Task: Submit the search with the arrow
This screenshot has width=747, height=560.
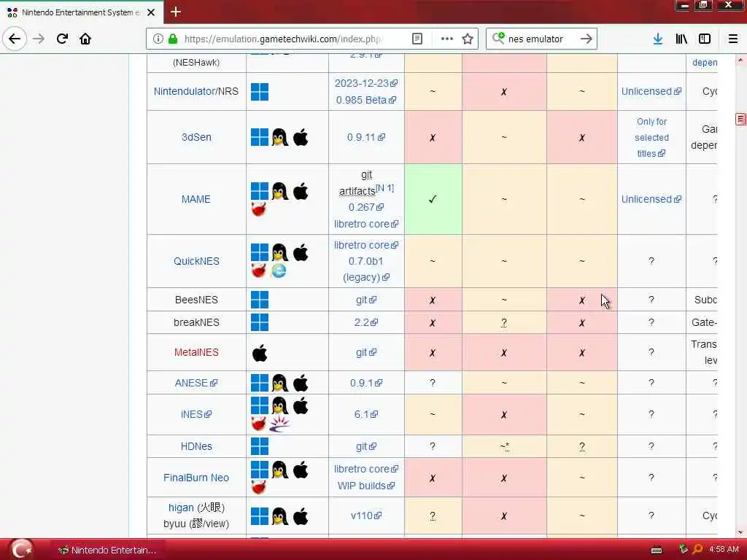Action: (x=587, y=39)
